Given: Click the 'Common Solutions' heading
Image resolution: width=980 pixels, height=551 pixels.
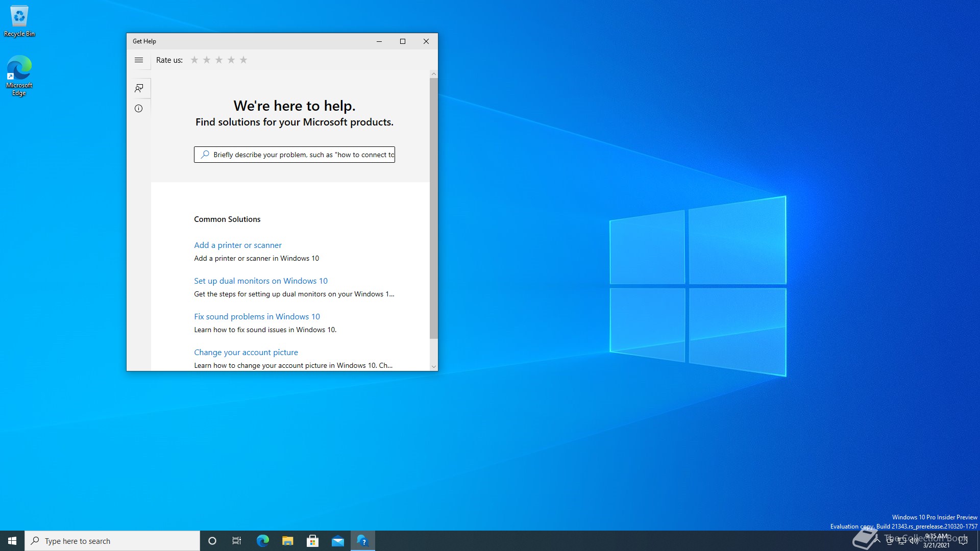Looking at the screenshot, I should (227, 219).
